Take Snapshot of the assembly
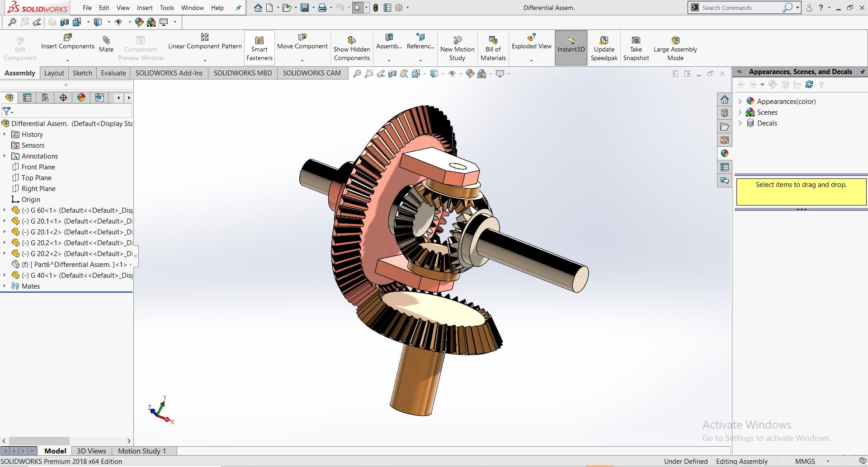The width and height of the screenshot is (868, 467). point(636,48)
